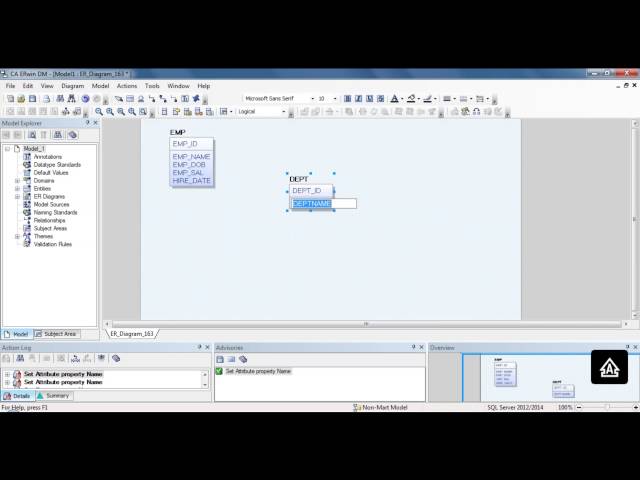Screen dimensions: 640x480
Task: Click the Advisories eraser clear icon
Action: [x=243, y=359]
